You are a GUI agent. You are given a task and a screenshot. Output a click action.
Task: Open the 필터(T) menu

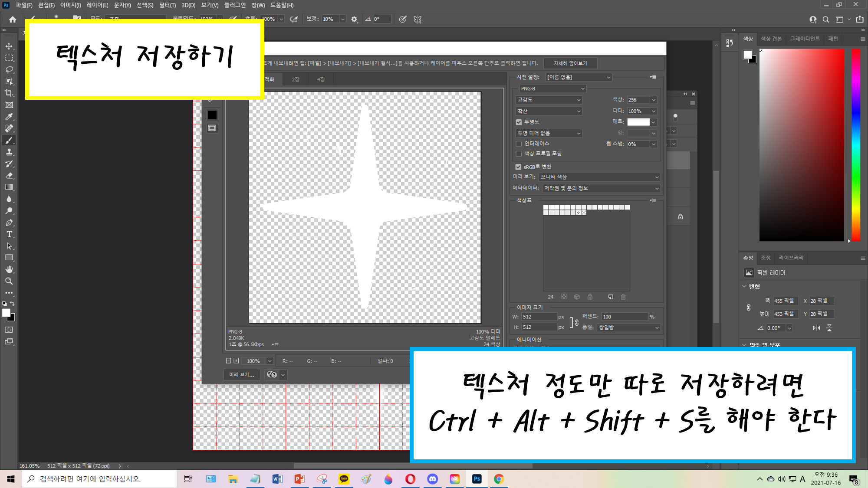click(x=168, y=5)
